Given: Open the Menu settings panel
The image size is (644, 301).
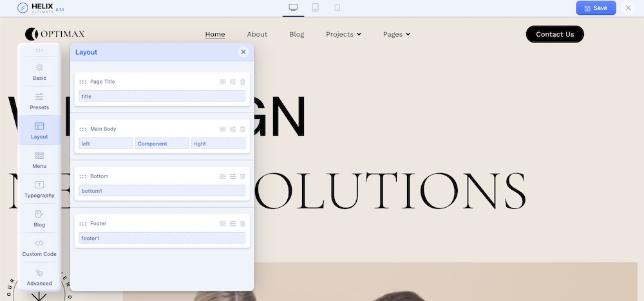Looking at the screenshot, I should pyautogui.click(x=39, y=160).
